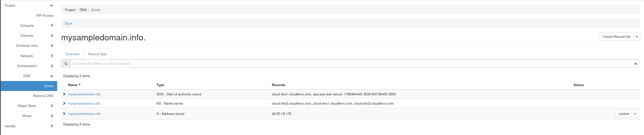Click the Back link
Screen dimensions: 644x135
click(69, 23)
